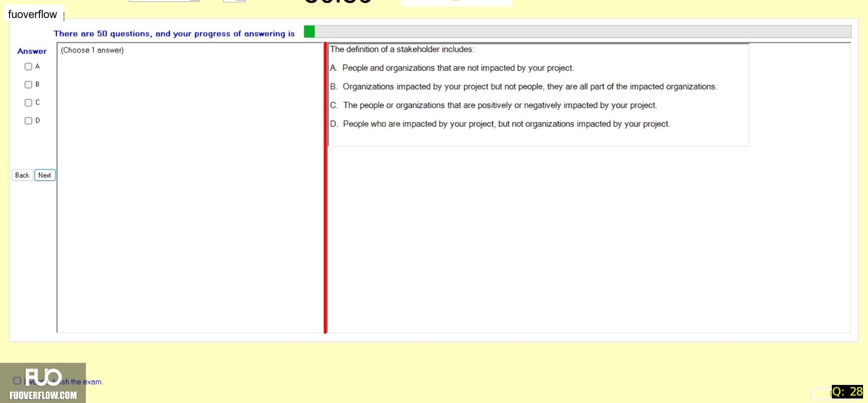Go to the next question with Next
The image size is (868, 403).
tap(45, 175)
